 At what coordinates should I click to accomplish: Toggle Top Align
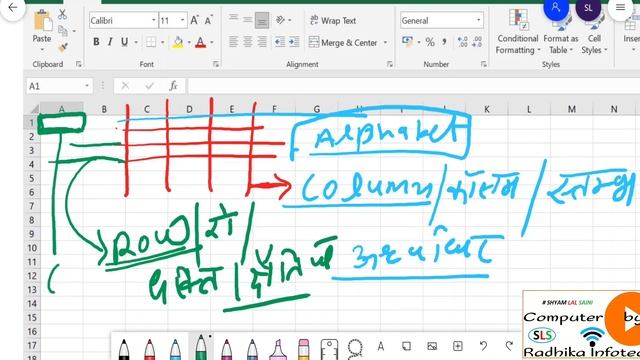233,18
